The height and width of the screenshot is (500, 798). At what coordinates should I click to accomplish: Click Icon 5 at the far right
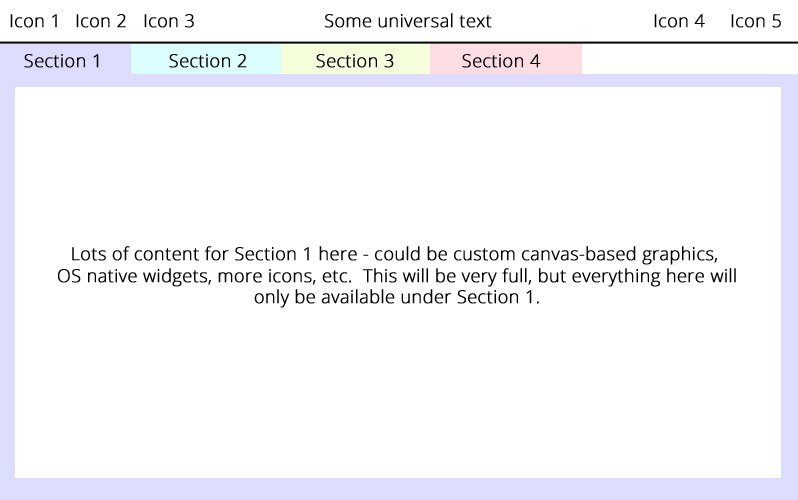tap(755, 21)
